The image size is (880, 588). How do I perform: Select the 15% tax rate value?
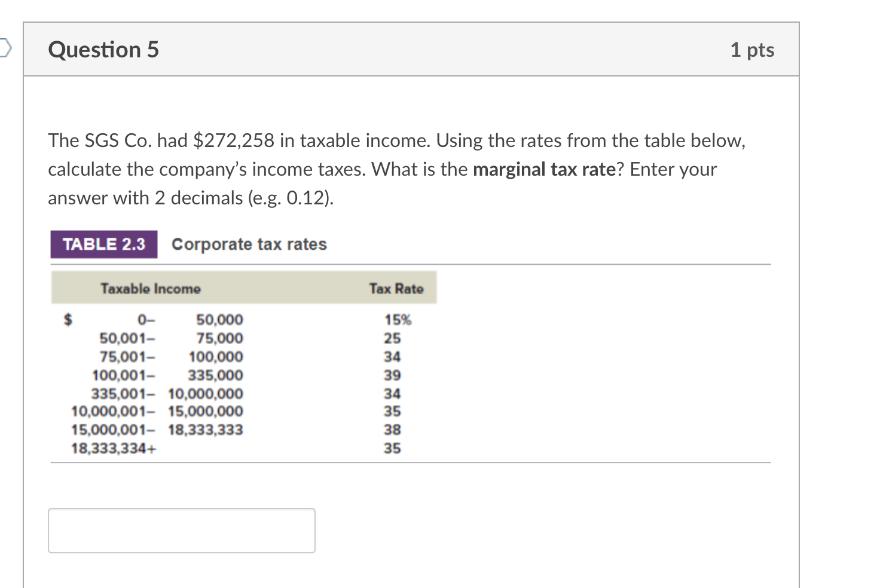[398, 320]
